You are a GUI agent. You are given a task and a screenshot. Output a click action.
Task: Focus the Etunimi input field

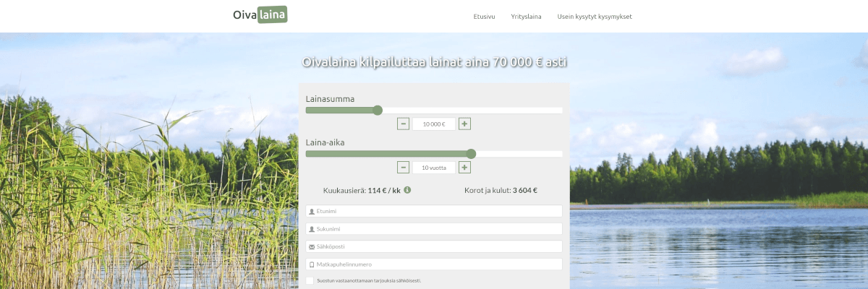coord(434,211)
